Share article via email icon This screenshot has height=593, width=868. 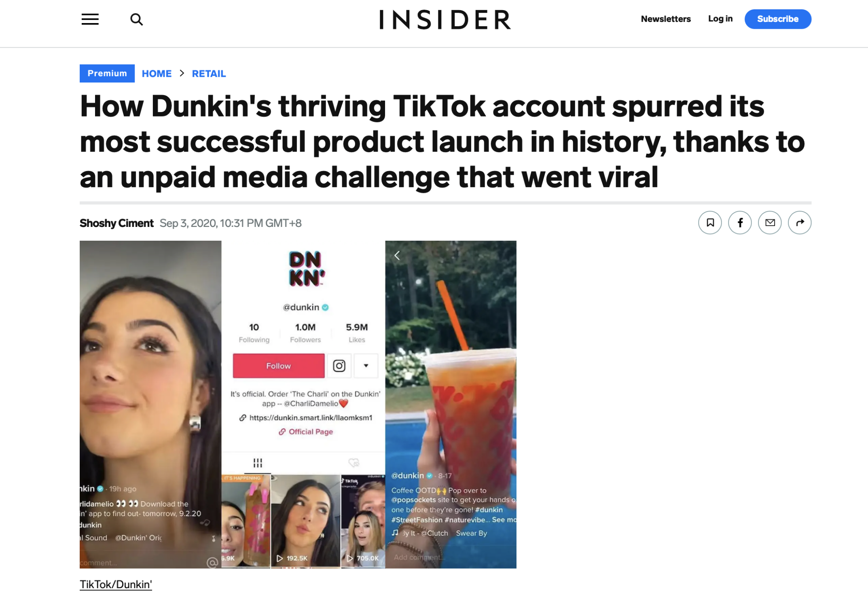770,222
